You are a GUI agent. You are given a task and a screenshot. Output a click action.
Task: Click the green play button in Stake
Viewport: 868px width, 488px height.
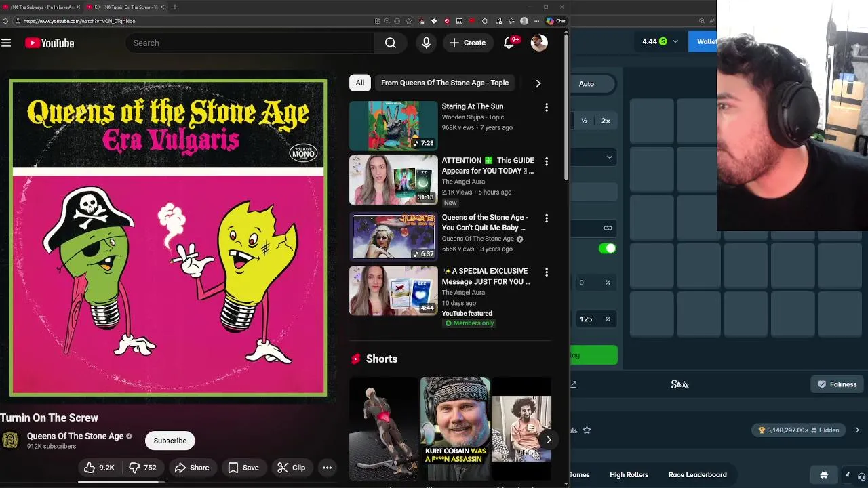[594, 355]
